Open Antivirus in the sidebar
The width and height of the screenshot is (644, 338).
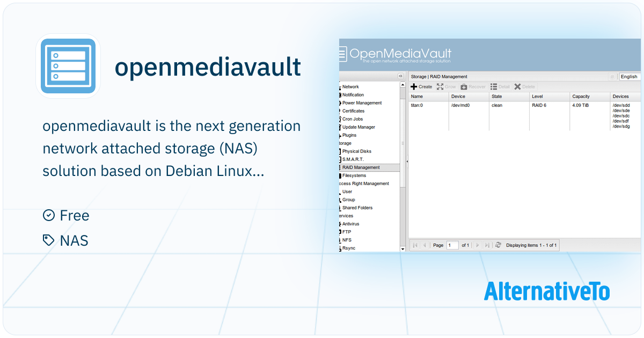coord(350,224)
